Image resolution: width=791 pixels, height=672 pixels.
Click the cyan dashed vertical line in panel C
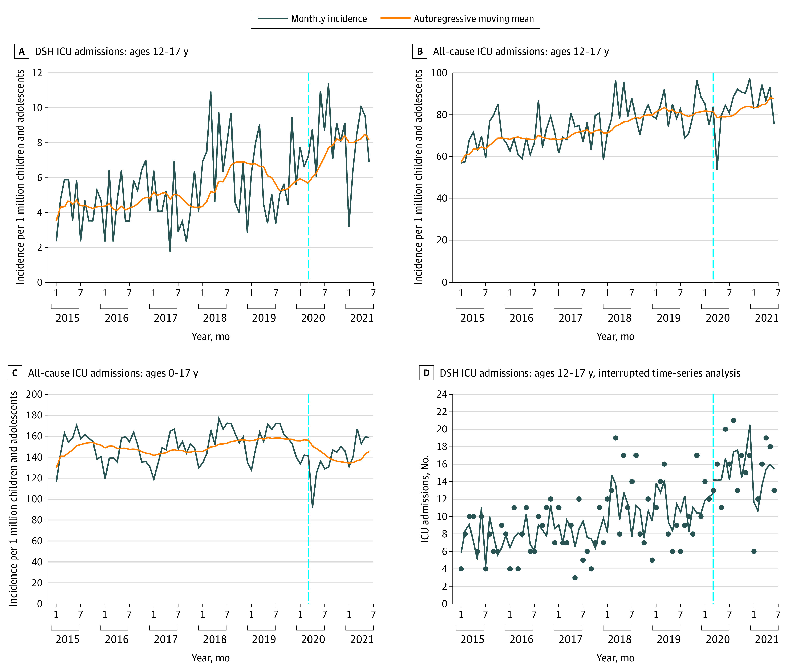pyautogui.click(x=308, y=499)
